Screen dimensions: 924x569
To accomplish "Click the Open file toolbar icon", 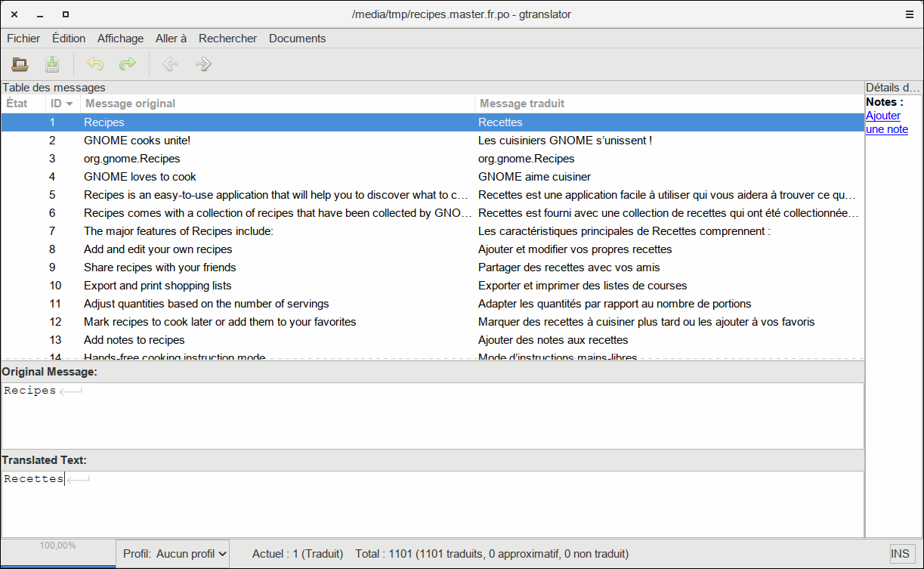I will [20, 65].
